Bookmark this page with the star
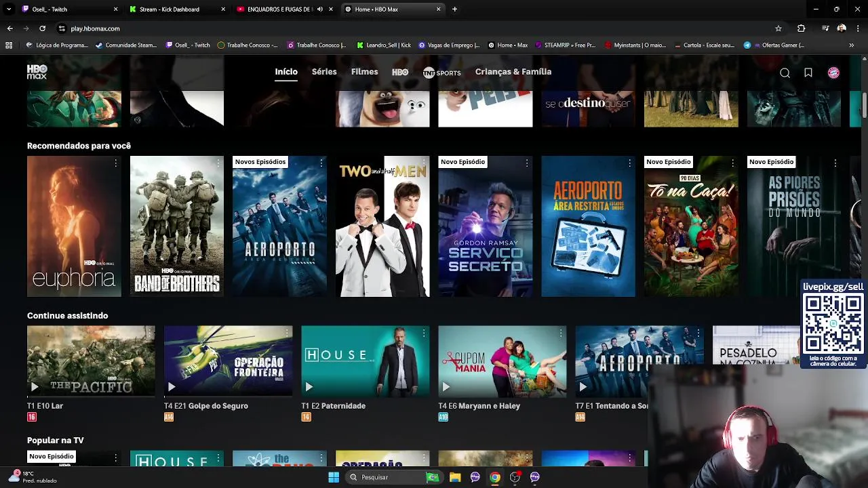868x488 pixels. click(x=778, y=28)
